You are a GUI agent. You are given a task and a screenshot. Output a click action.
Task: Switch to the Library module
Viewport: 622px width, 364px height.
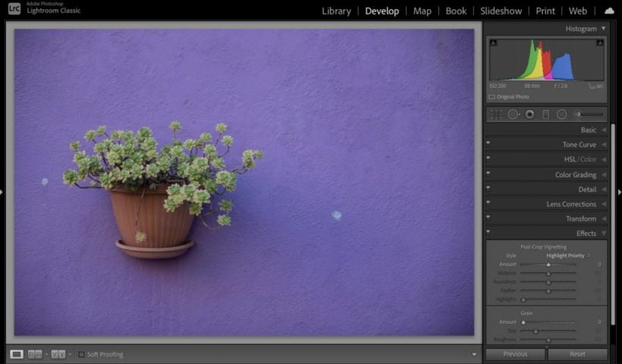(x=336, y=11)
